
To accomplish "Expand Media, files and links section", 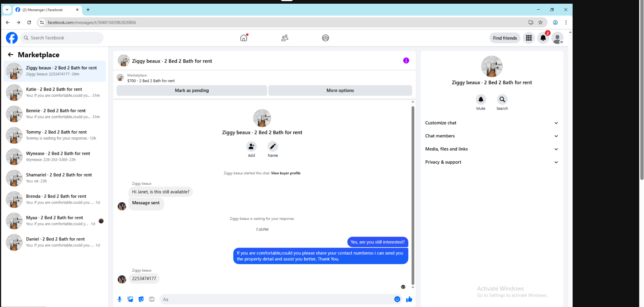I will tap(492, 149).
